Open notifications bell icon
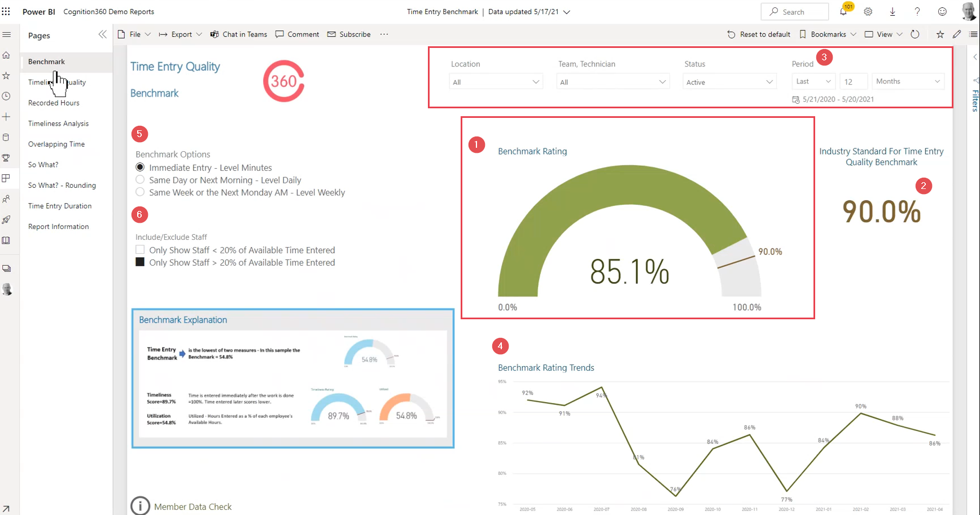 pos(843,11)
